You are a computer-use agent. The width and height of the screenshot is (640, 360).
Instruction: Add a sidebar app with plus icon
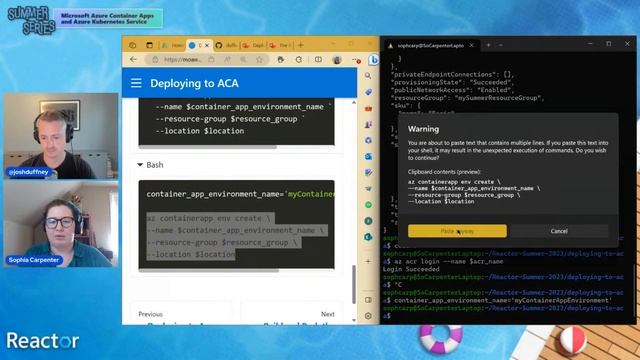coord(368,261)
